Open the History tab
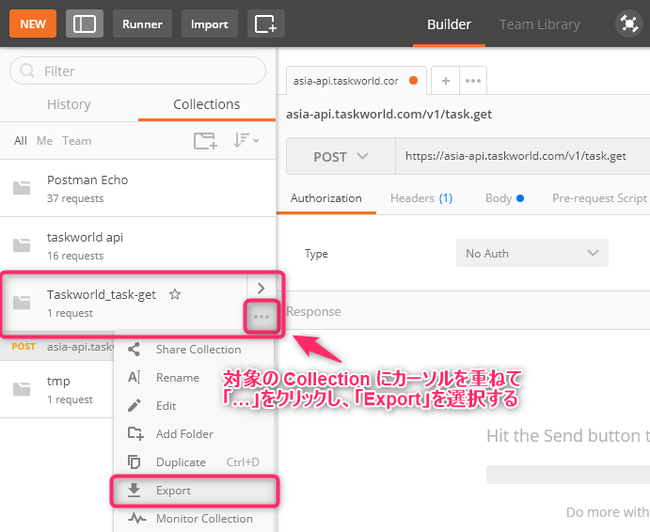The height and width of the screenshot is (532, 650). (69, 104)
